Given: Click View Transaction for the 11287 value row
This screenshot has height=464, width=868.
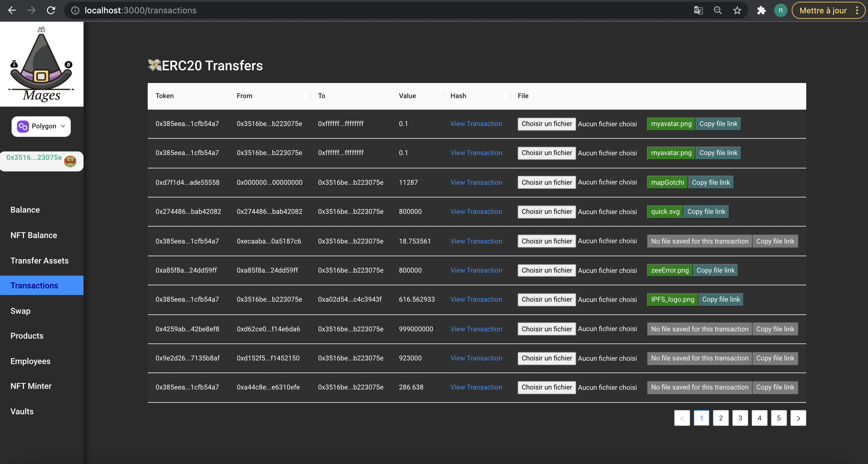Looking at the screenshot, I should click(476, 182).
